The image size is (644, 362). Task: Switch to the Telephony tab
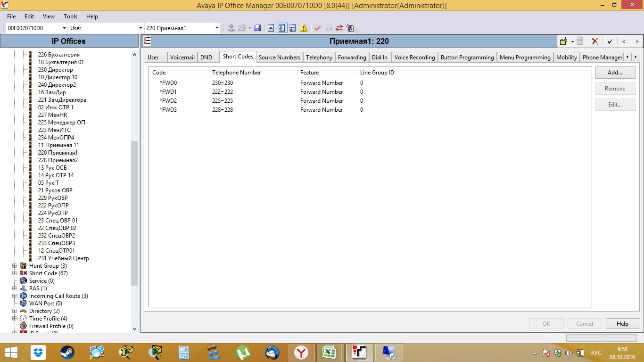click(x=319, y=58)
